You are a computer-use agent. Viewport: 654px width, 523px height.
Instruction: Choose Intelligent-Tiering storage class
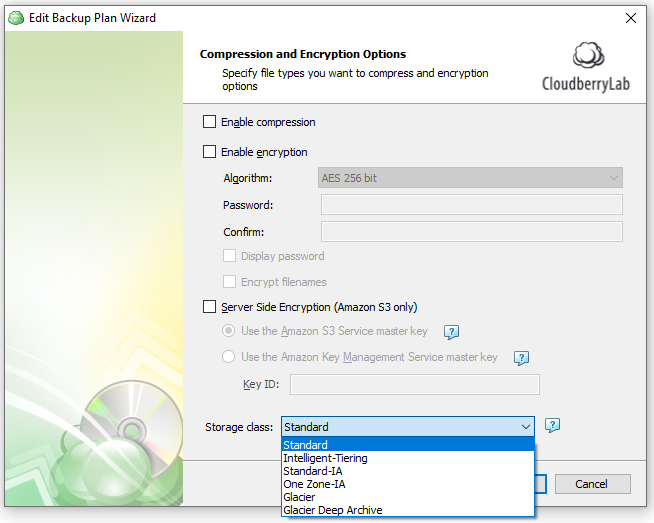pyautogui.click(x=408, y=458)
